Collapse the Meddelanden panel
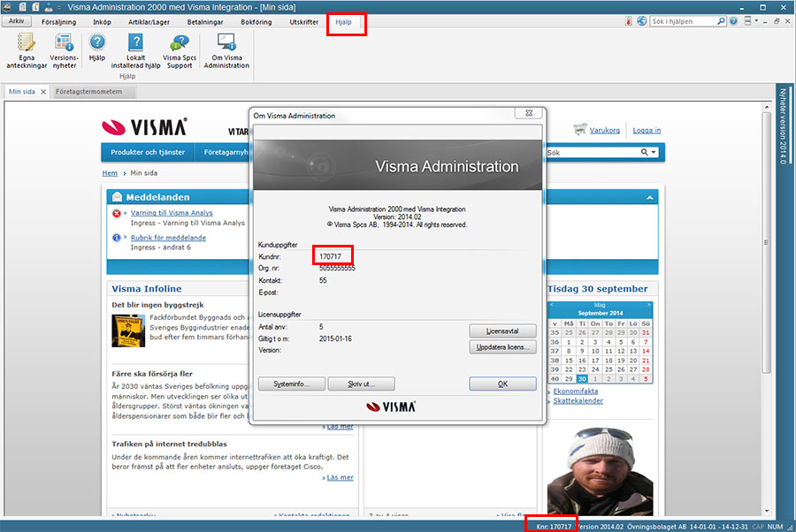This screenshot has width=796, height=532. pos(650,198)
